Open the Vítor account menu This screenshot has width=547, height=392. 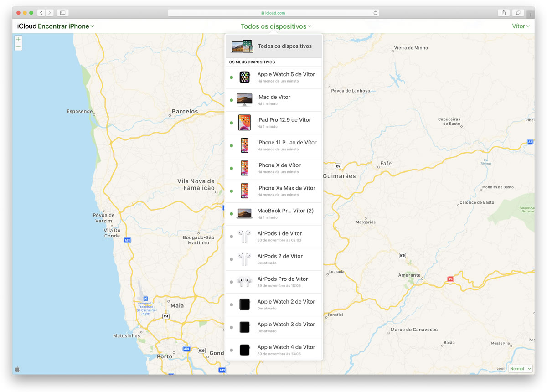[521, 26]
